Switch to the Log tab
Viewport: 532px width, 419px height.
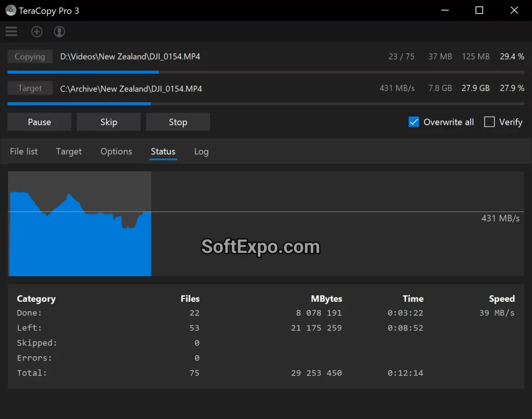(x=201, y=151)
